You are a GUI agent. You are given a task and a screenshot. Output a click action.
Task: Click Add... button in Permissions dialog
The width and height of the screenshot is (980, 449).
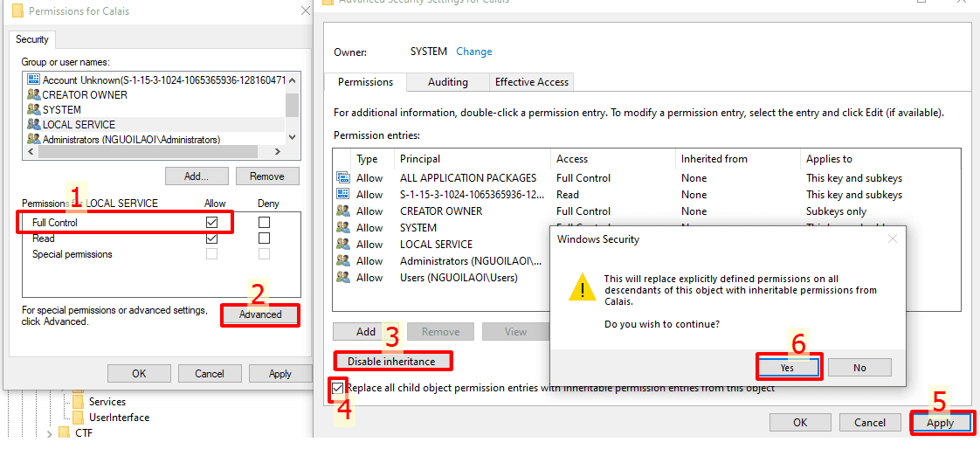coord(197,176)
